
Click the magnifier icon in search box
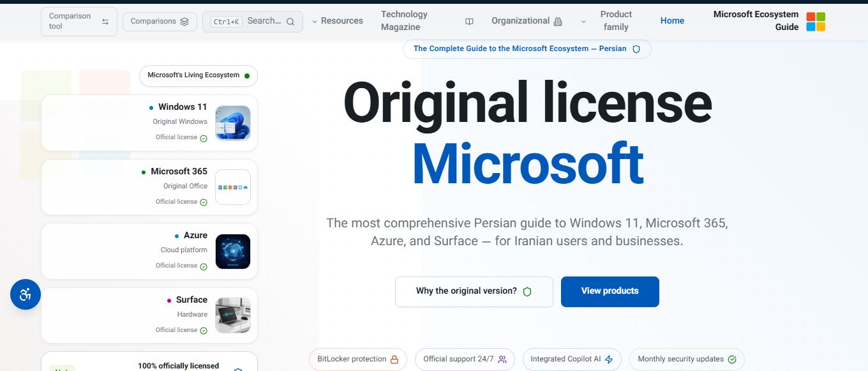pos(290,22)
